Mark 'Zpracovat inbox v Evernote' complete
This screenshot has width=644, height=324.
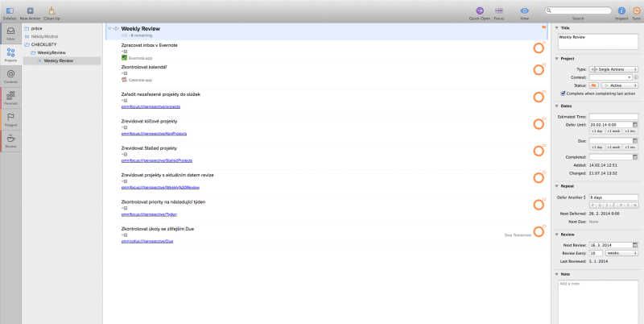point(539,48)
